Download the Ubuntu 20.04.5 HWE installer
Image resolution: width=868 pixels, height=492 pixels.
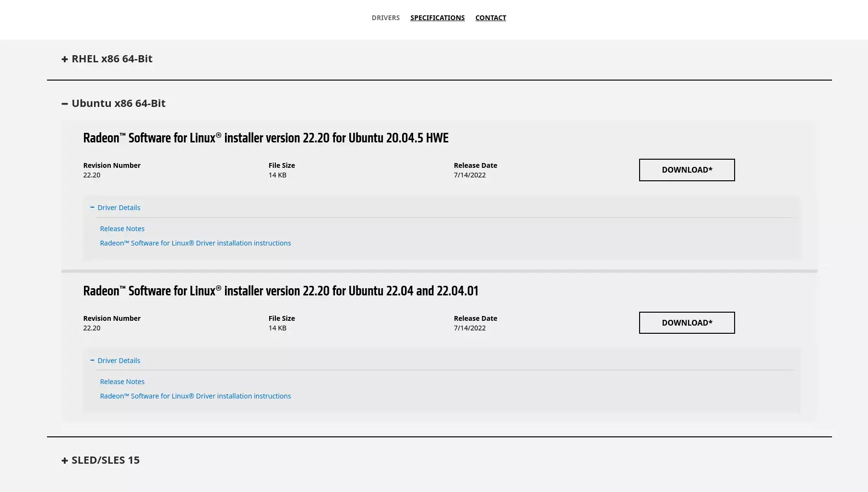[x=687, y=170]
